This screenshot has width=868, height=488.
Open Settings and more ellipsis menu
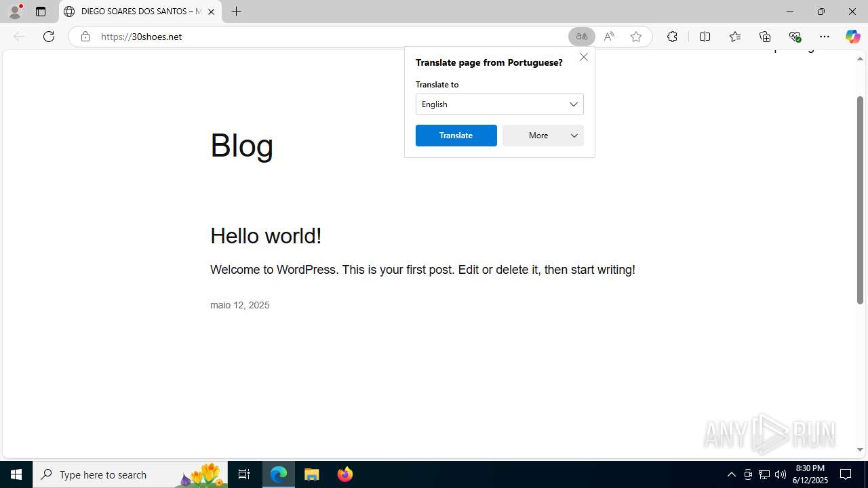coord(825,37)
